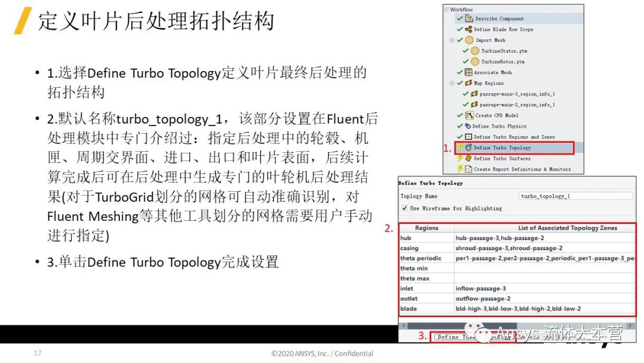Select the outlet region cell
Viewport: 644px width, 363px height.
(x=426, y=299)
